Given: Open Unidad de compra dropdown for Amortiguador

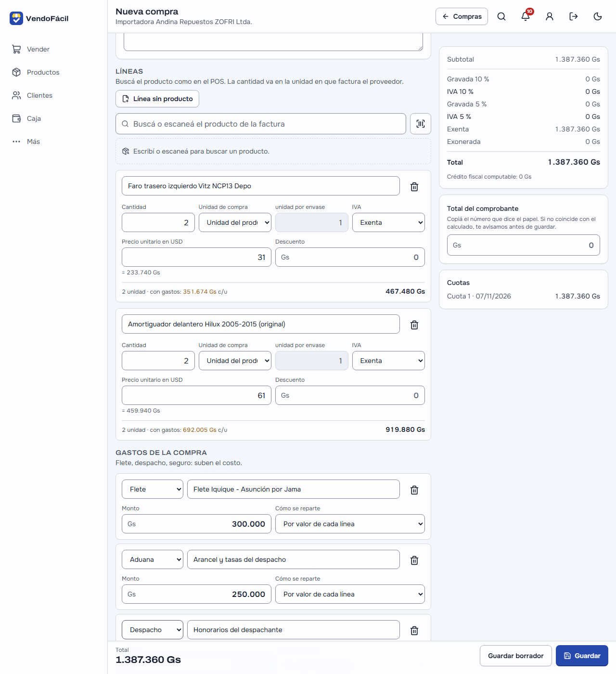Looking at the screenshot, I should (x=235, y=361).
